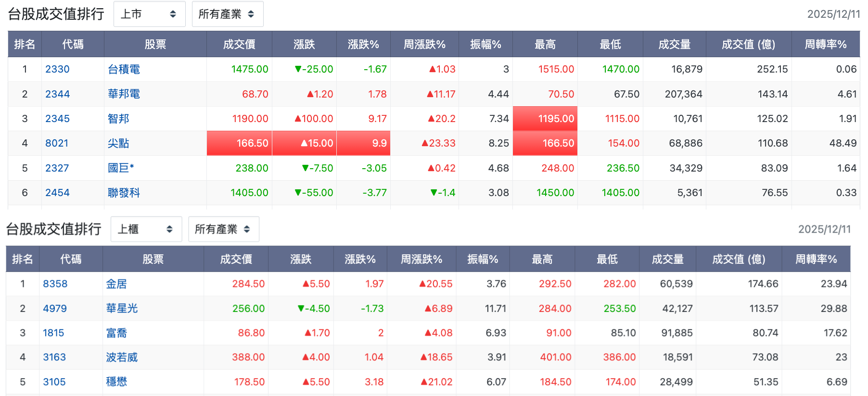Sort 上櫃 table by 周轉率% header

click(x=816, y=260)
